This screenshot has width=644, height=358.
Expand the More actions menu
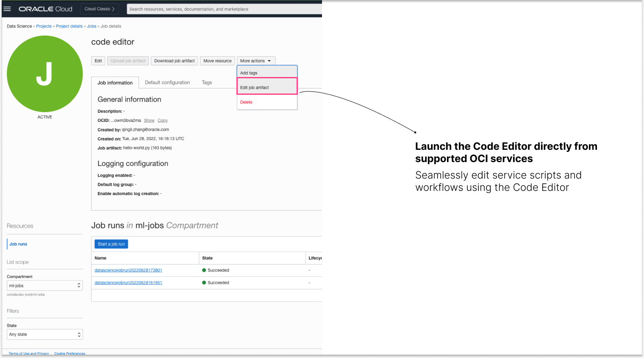pos(256,61)
